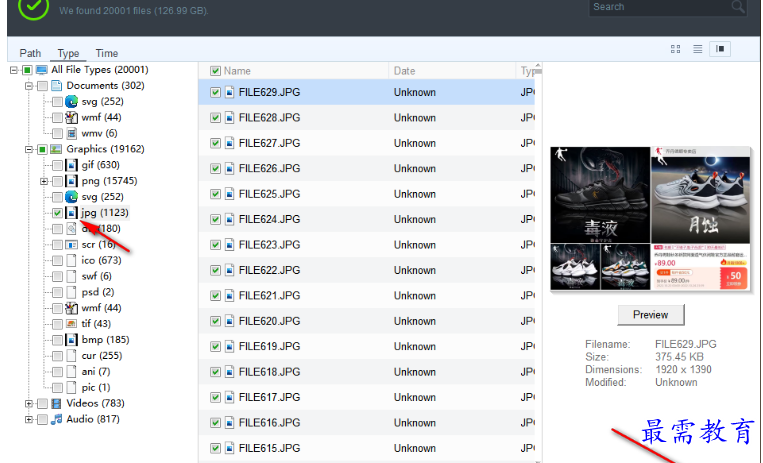The image size is (763, 463).
Task: Select the pic (1) tree item
Action: click(96, 388)
